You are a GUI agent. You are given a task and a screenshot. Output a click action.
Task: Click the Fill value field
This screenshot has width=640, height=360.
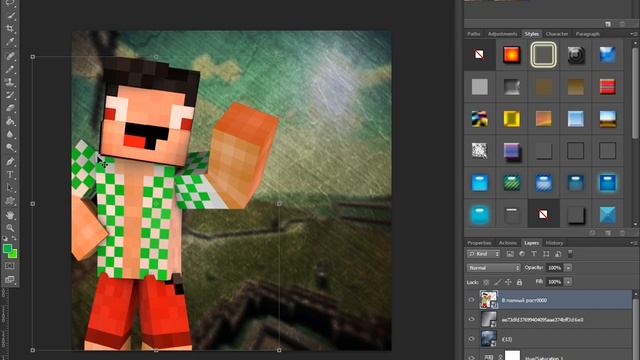554,282
